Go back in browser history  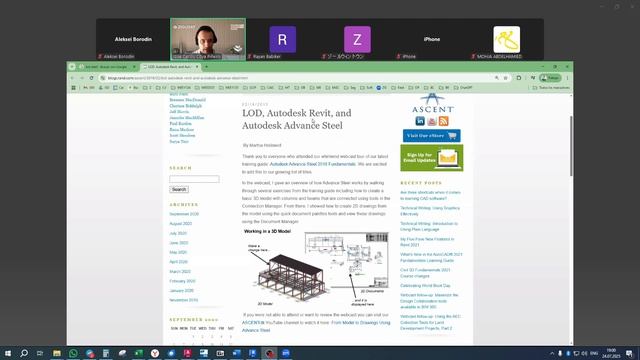[73, 78]
